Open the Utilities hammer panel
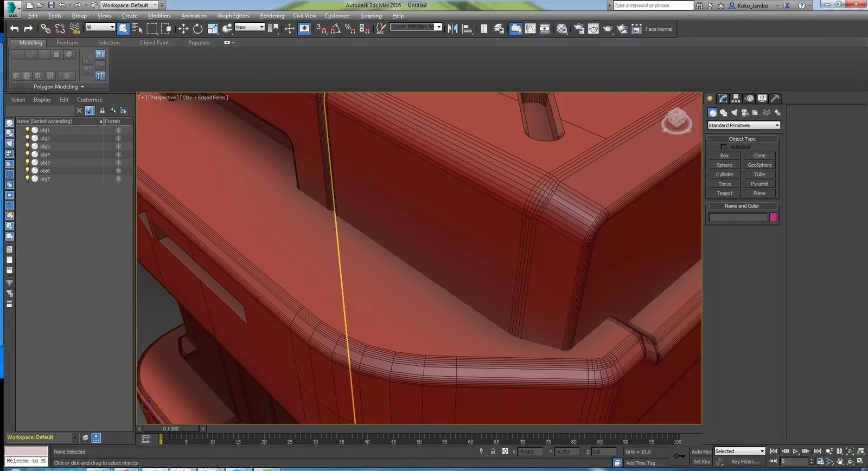This screenshot has width=868, height=471. click(x=775, y=98)
